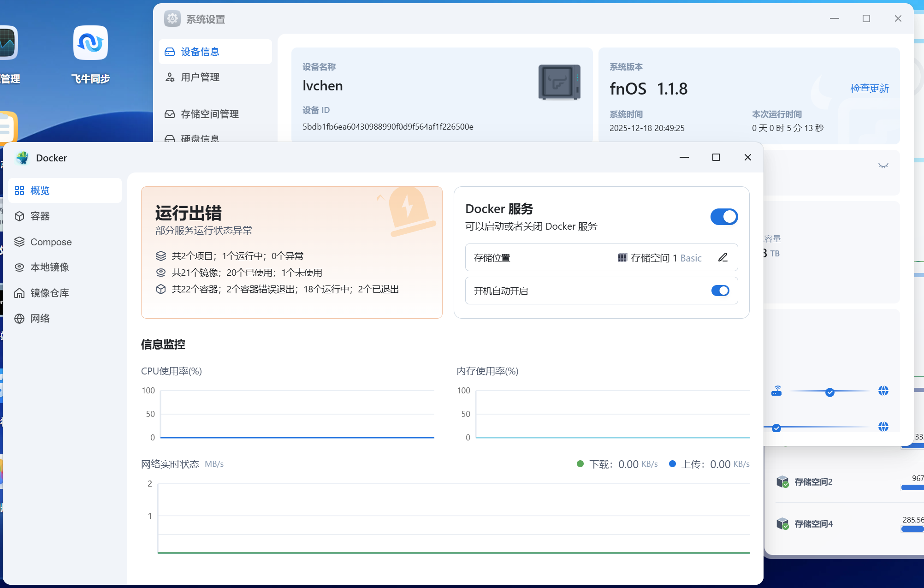The width and height of the screenshot is (924, 588).
Task: Click the 存储空间2 volume icon
Action: coord(782,482)
